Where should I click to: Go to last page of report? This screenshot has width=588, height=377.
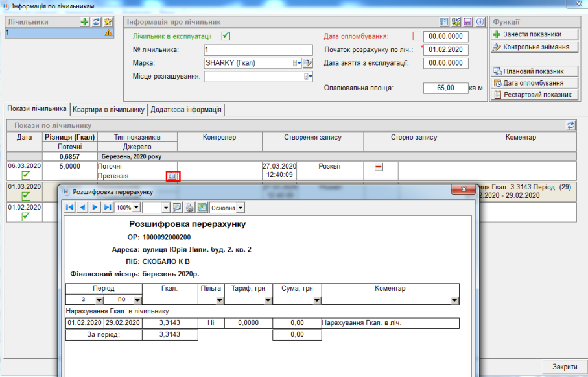108,208
